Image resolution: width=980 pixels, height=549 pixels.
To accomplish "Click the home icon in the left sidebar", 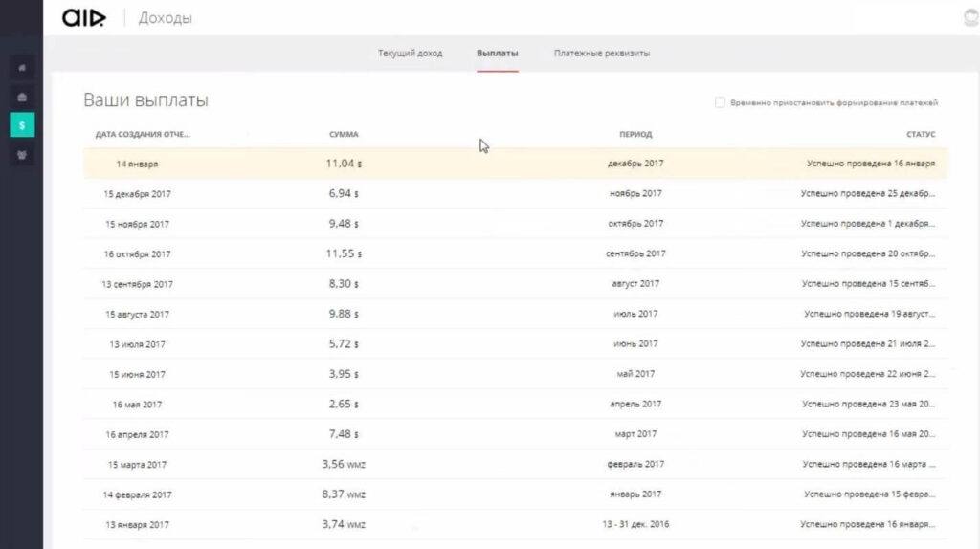I will (21, 68).
